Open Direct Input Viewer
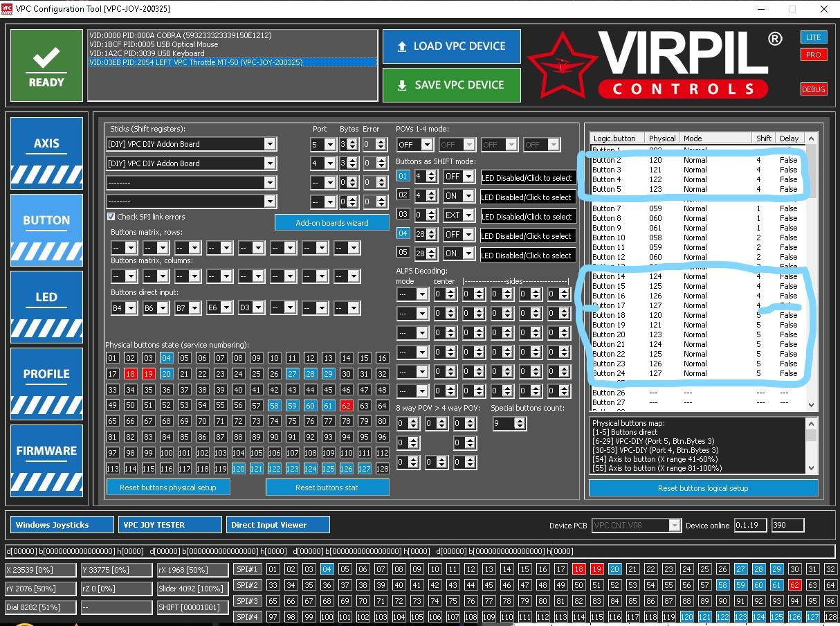 pyautogui.click(x=278, y=525)
